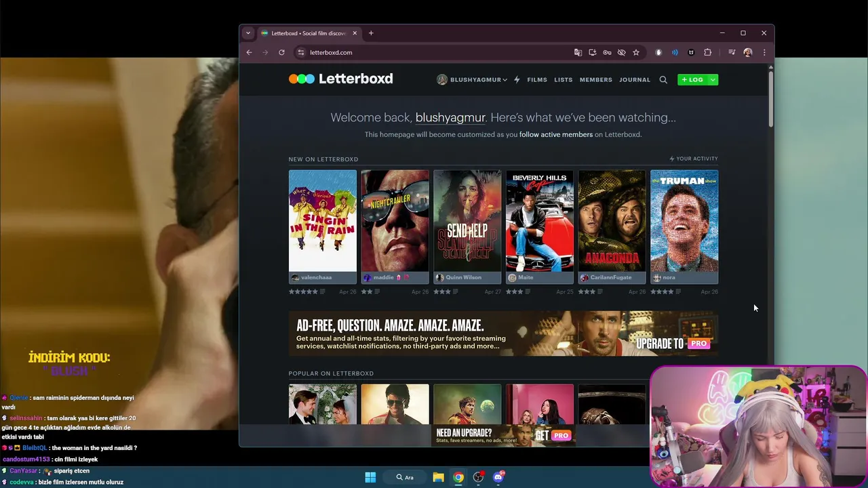Open nora's member profile
The height and width of the screenshot is (488, 868).
tap(669, 277)
